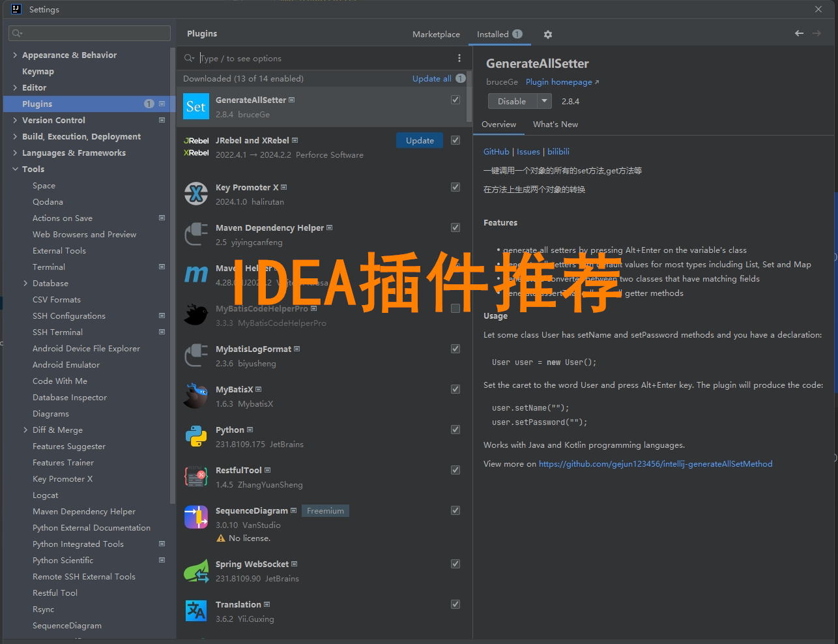Expand Build, Execution, Deployment node
The image size is (838, 644).
[x=15, y=136]
